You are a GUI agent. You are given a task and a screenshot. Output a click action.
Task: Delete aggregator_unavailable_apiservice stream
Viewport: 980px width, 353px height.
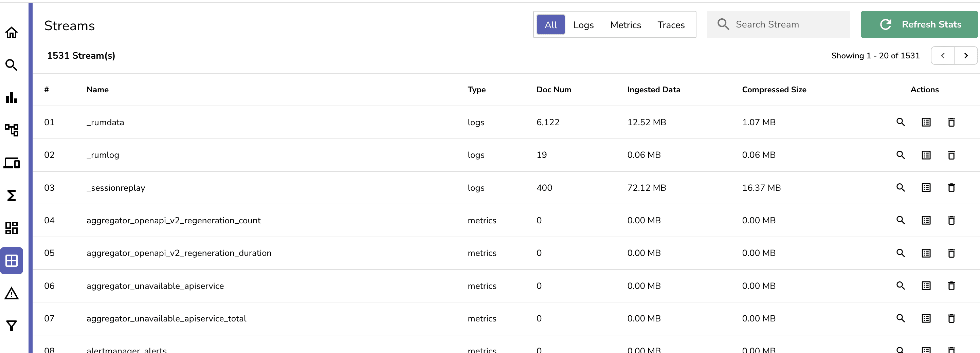tap(951, 286)
